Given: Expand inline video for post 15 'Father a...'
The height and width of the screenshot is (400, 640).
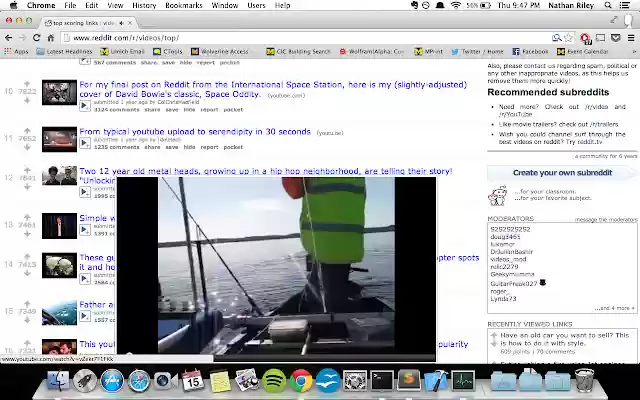Looking at the screenshot, I should pos(84,316).
